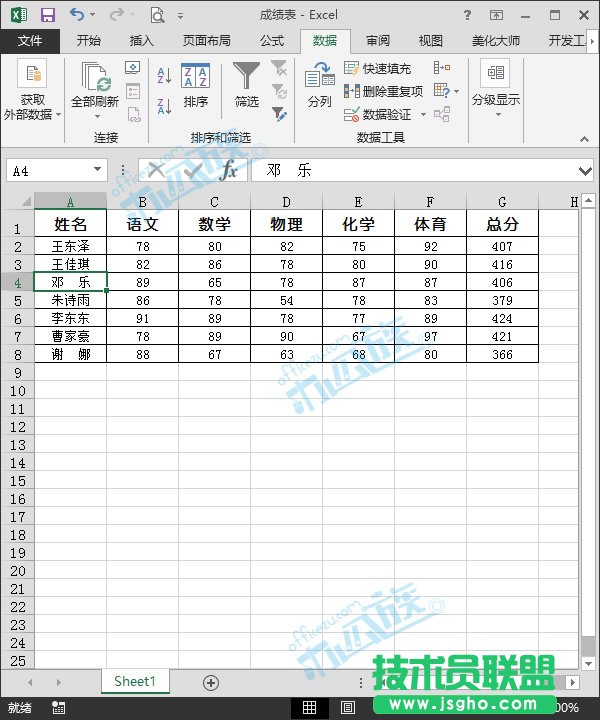Select the cell 曹家豪
This screenshot has height=720, width=600.
pos(70,336)
